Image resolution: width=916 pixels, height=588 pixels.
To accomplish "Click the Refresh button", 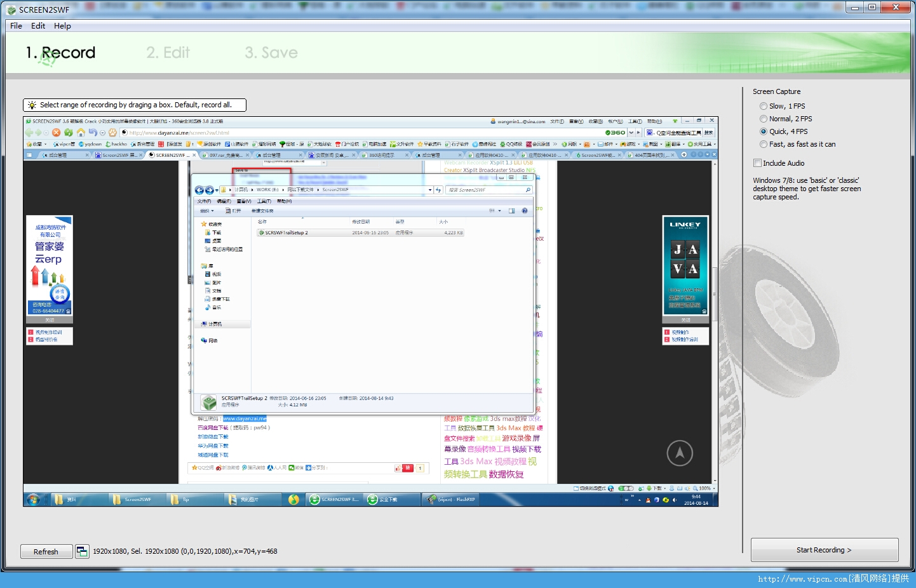I will click(46, 552).
